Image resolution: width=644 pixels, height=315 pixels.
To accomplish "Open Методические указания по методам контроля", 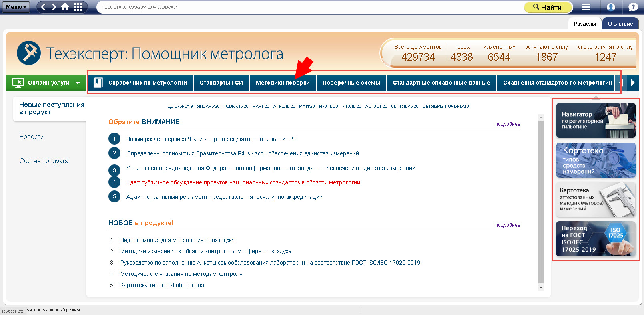I will point(181,274).
